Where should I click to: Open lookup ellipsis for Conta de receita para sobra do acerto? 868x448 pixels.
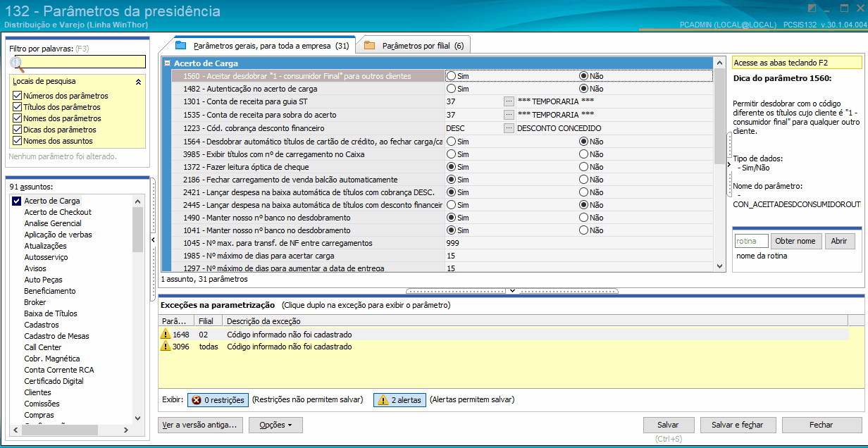tap(509, 115)
